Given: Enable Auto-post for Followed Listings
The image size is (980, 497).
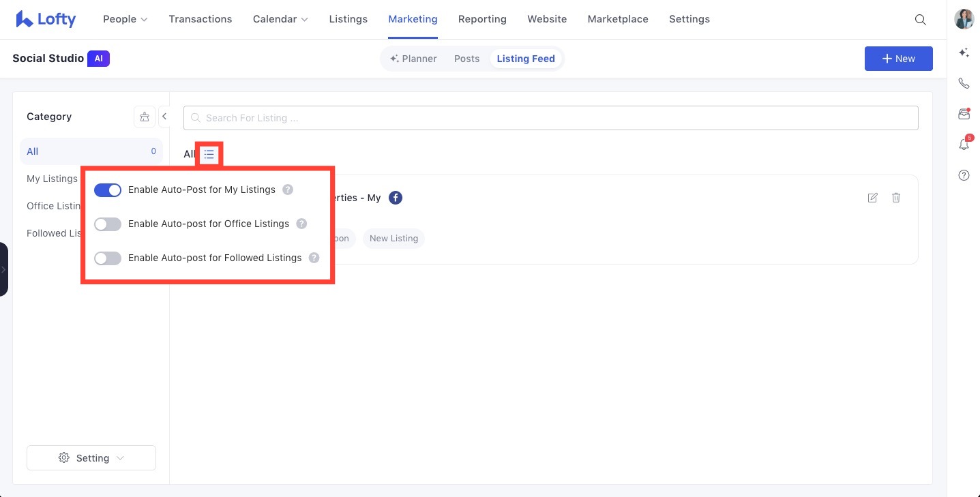Looking at the screenshot, I should pyautogui.click(x=107, y=258).
